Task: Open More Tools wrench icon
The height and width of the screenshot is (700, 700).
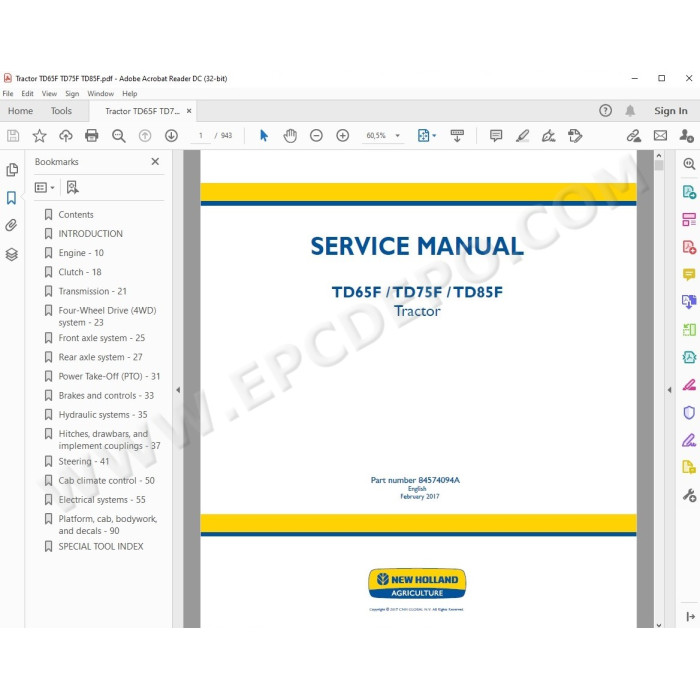Action: point(689,496)
